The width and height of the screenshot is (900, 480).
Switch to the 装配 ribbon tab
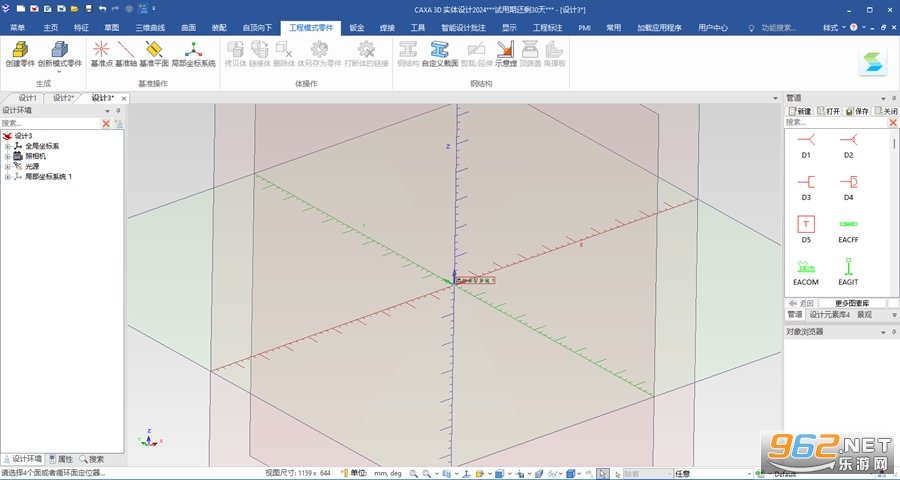coord(219,28)
